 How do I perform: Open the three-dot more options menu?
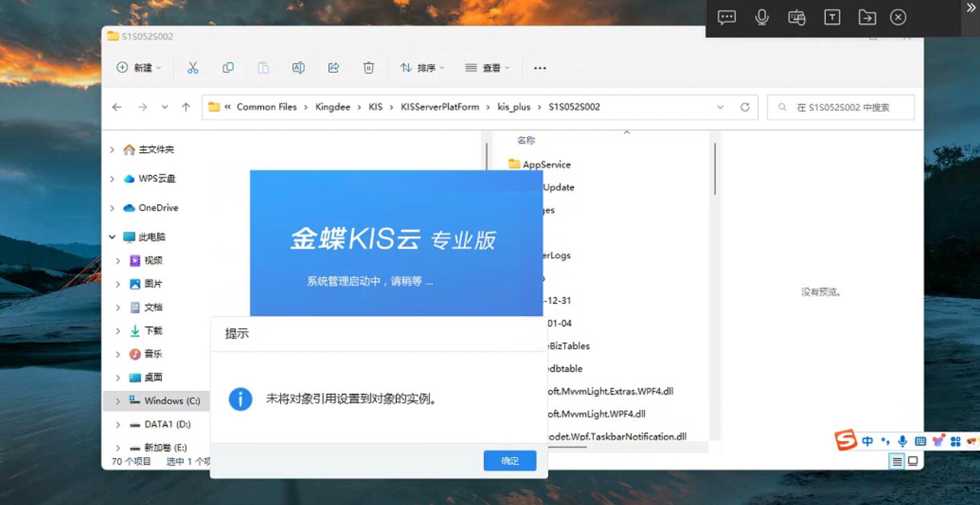[540, 68]
